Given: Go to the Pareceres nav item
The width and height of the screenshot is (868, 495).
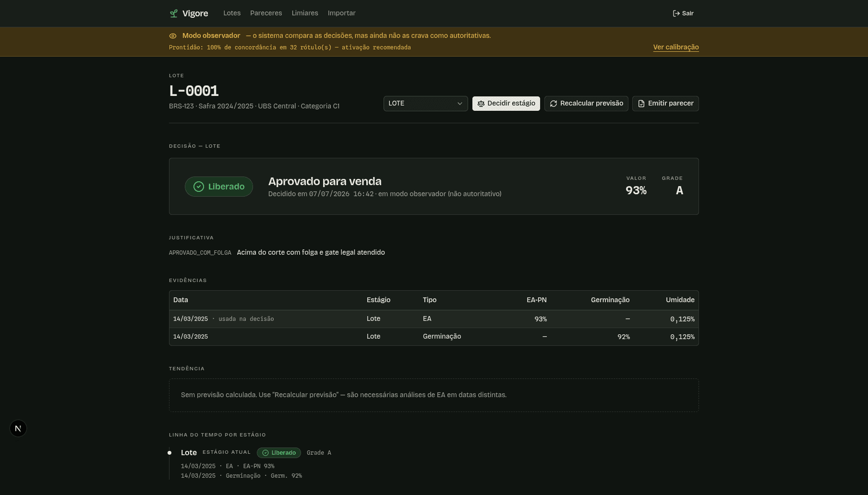Looking at the screenshot, I should click(266, 13).
